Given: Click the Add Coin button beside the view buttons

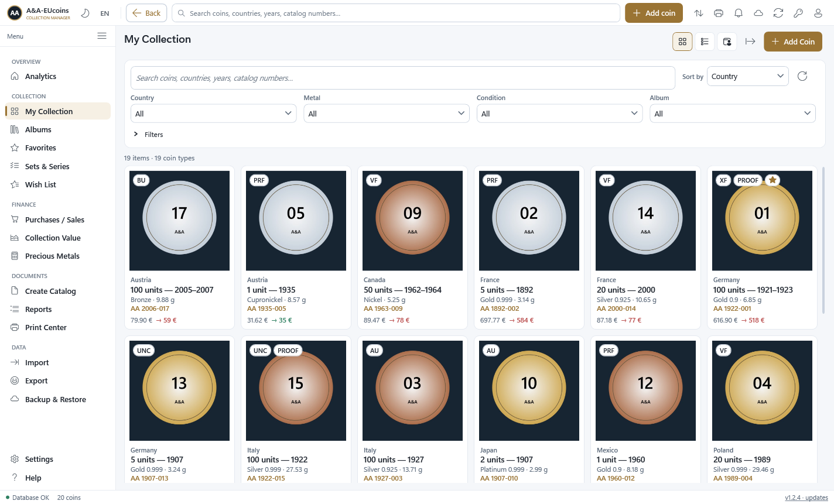Looking at the screenshot, I should (793, 42).
